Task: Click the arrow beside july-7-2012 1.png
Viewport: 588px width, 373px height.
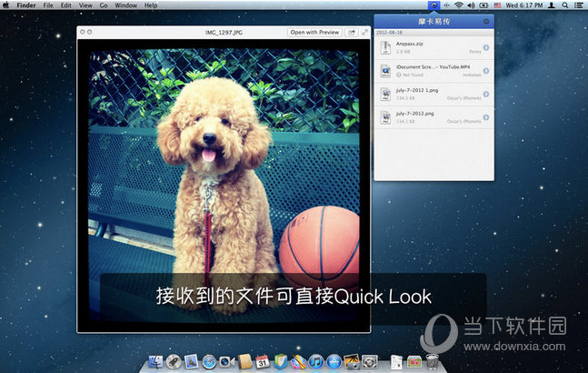Action: click(x=486, y=95)
